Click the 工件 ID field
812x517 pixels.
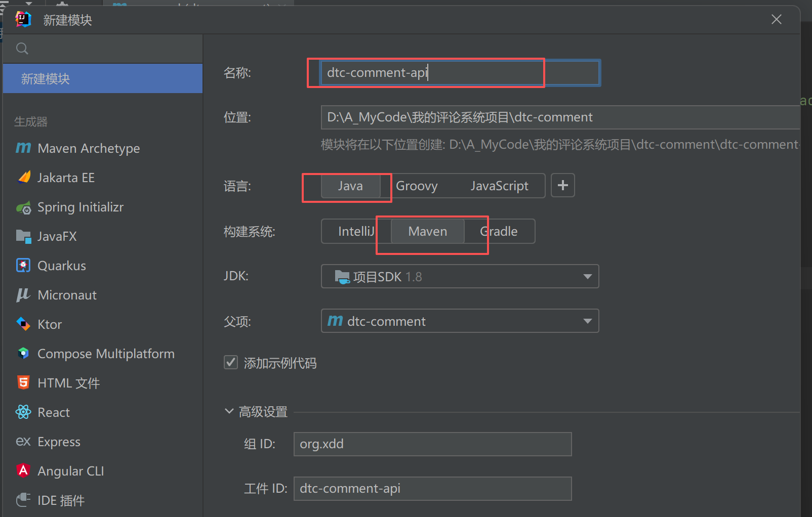[433, 489]
